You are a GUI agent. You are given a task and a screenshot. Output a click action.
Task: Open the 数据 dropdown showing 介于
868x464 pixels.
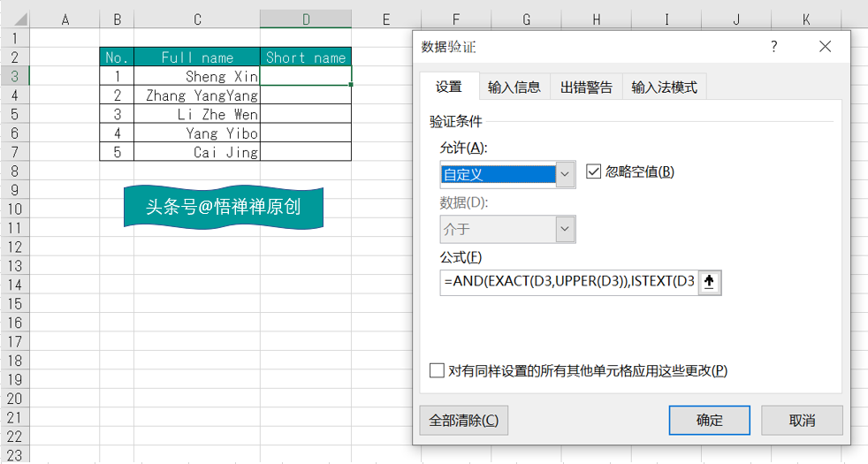point(565,229)
